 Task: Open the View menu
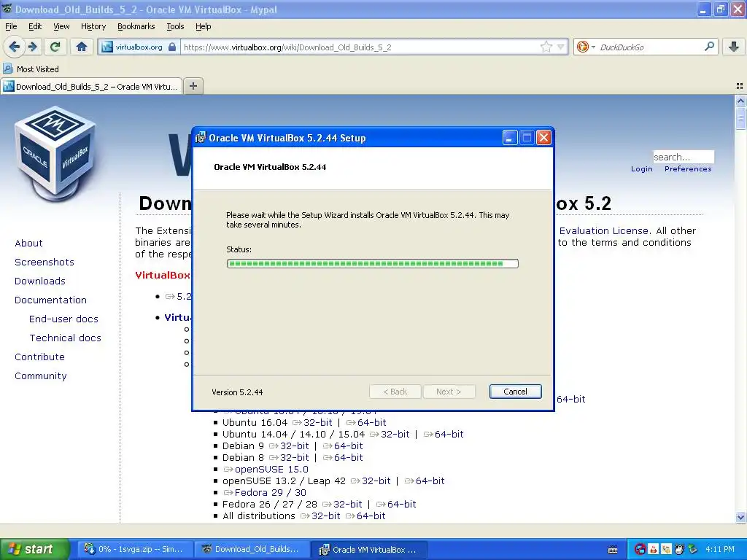(61, 26)
